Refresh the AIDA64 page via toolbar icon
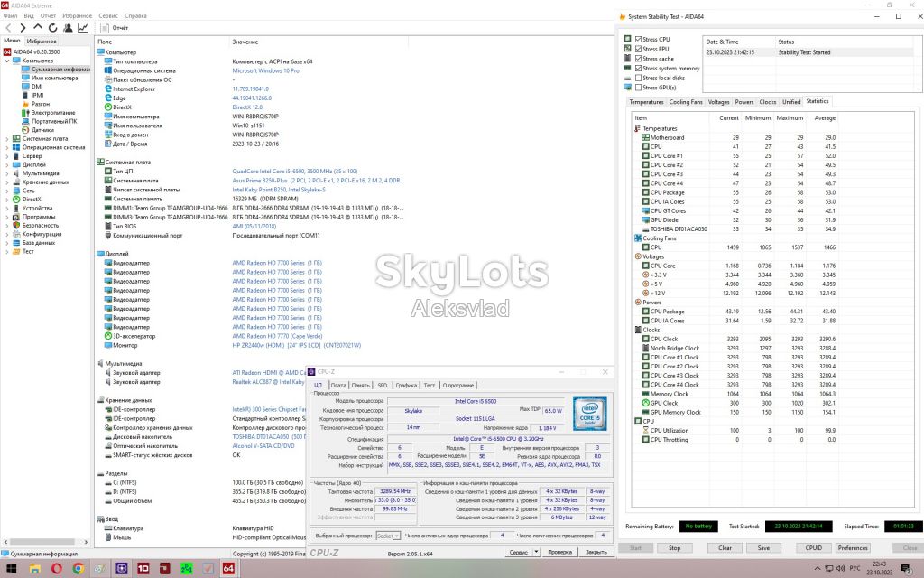This screenshot has height=578, width=924. 53,28
